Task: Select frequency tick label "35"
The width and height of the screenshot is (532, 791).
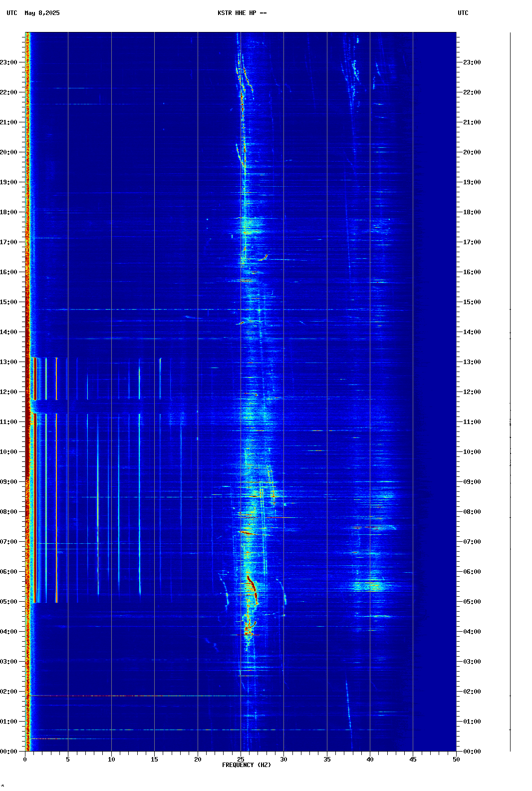Action: pos(327,760)
